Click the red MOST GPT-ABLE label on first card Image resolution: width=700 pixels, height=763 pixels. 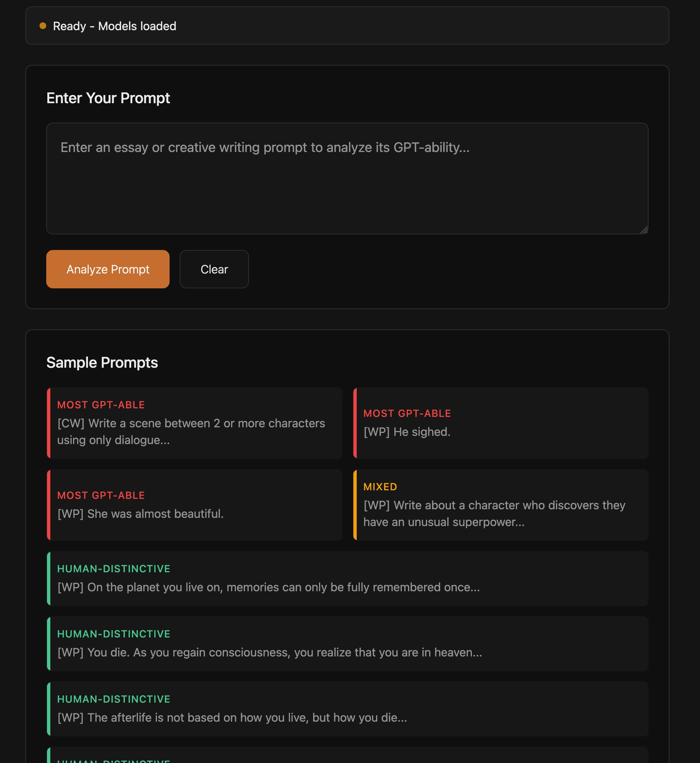(101, 404)
